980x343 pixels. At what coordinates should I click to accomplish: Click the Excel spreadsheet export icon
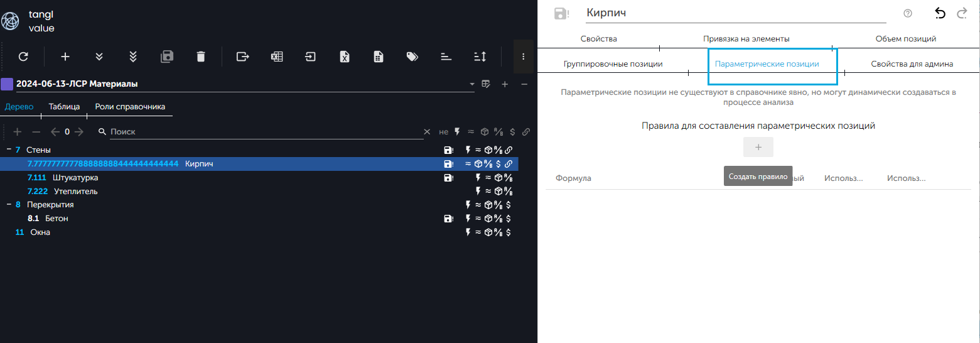276,57
